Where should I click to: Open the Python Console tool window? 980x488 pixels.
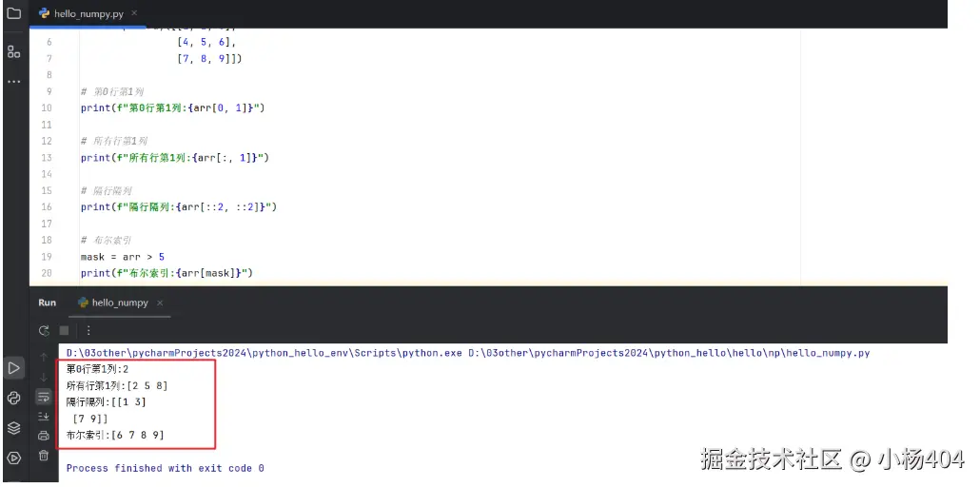13,398
